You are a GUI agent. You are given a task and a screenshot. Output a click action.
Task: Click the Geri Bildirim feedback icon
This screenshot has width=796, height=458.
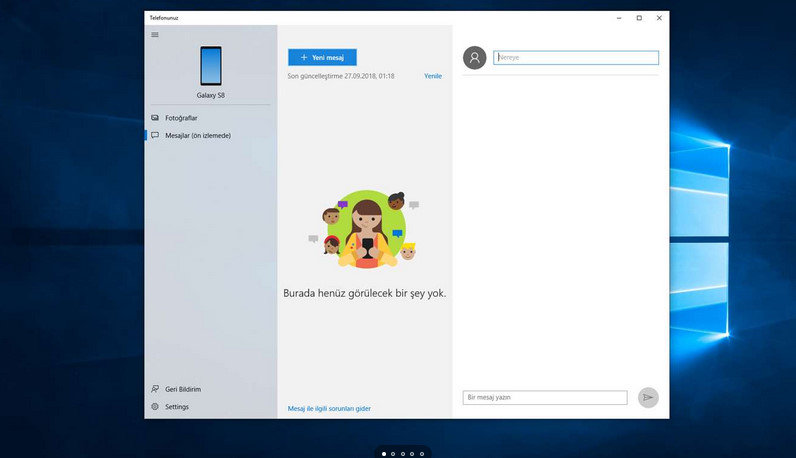(155, 389)
